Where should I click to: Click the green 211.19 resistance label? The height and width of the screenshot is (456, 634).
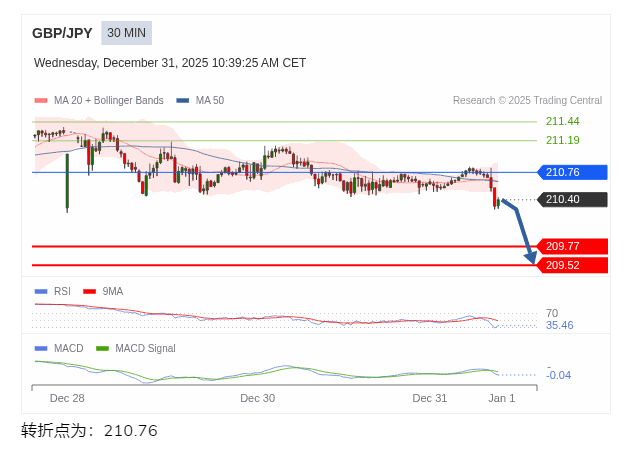(562, 140)
